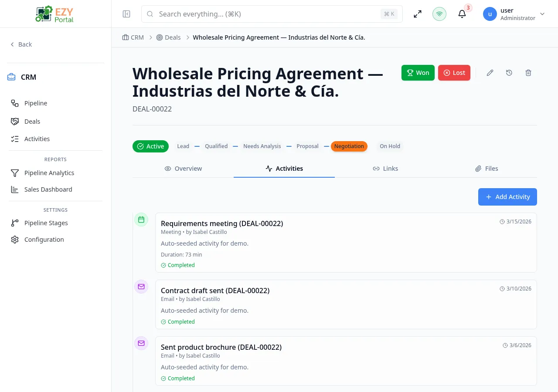Switch to the Files tab
The height and width of the screenshot is (392, 558).
click(487, 169)
